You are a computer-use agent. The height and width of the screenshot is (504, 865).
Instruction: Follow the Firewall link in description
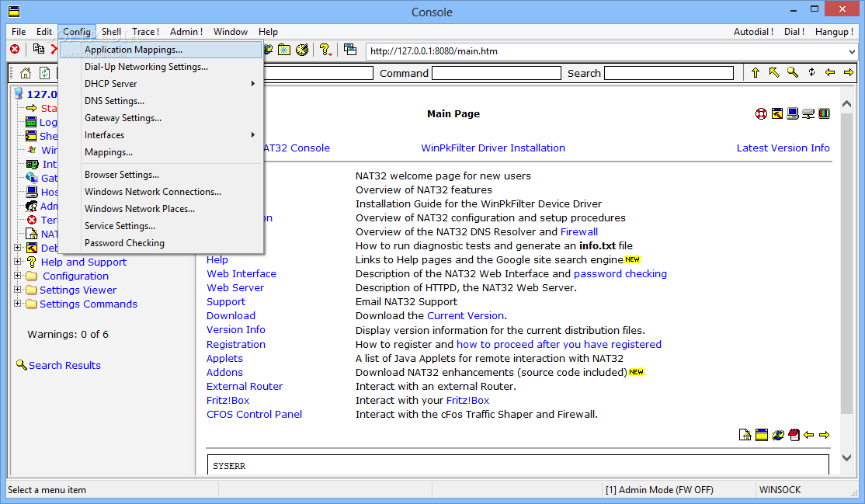pyautogui.click(x=579, y=232)
